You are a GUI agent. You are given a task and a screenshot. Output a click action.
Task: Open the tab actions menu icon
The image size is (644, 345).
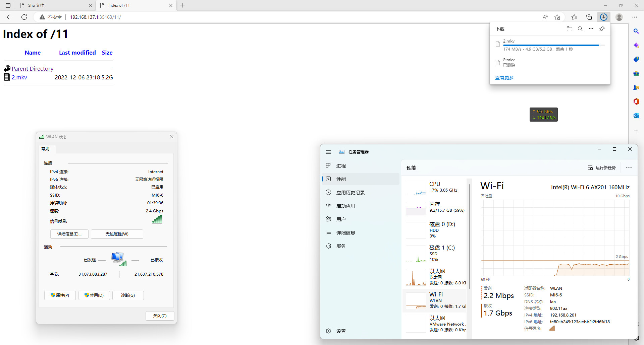[8, 5]
